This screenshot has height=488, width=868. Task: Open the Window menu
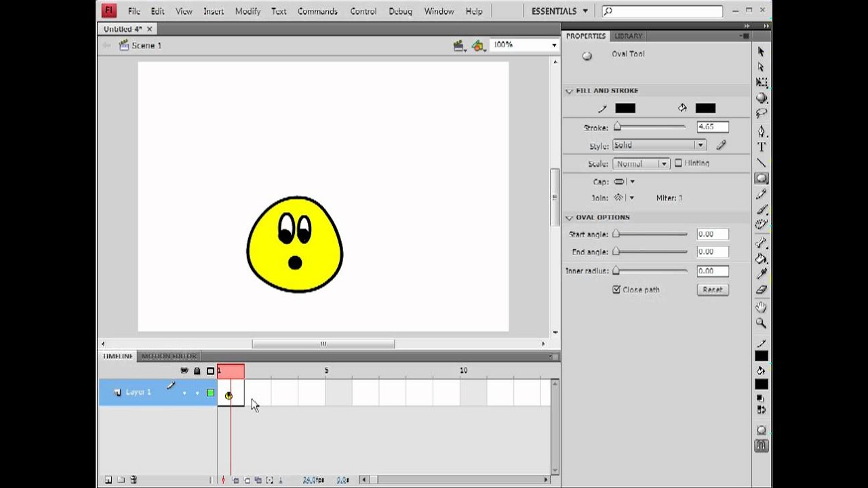tap(439, 12)
